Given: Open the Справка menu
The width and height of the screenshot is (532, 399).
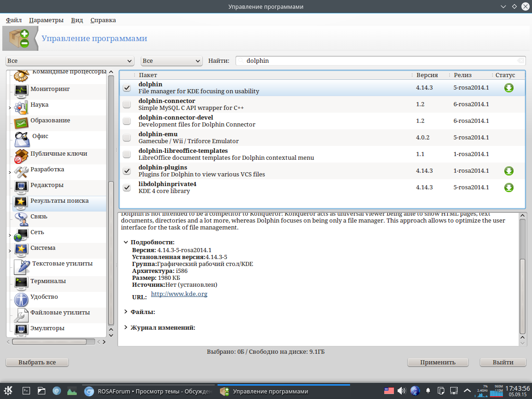Looking at the screenshot, I should 103,20.
